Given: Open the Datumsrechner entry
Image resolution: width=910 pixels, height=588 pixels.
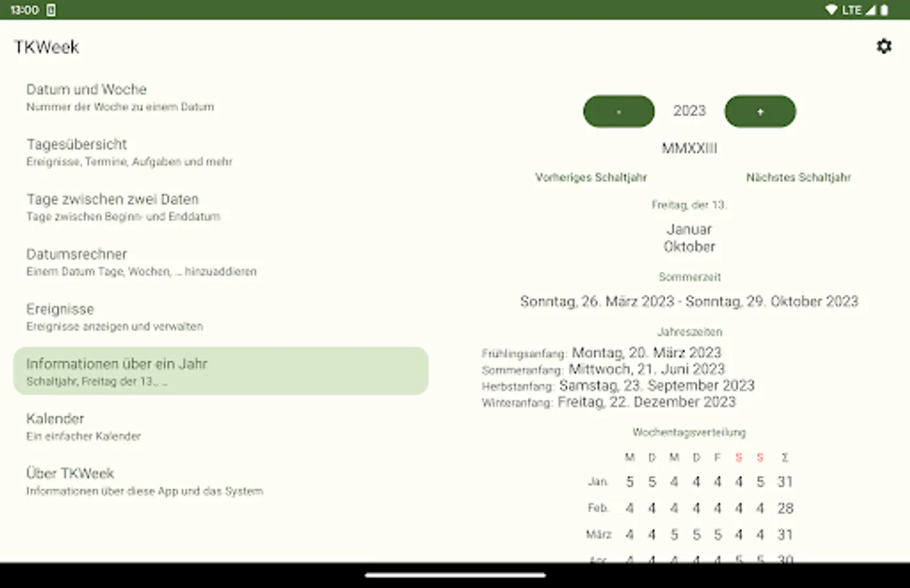Looking at the screenshot, I should (x=221, y=261).
